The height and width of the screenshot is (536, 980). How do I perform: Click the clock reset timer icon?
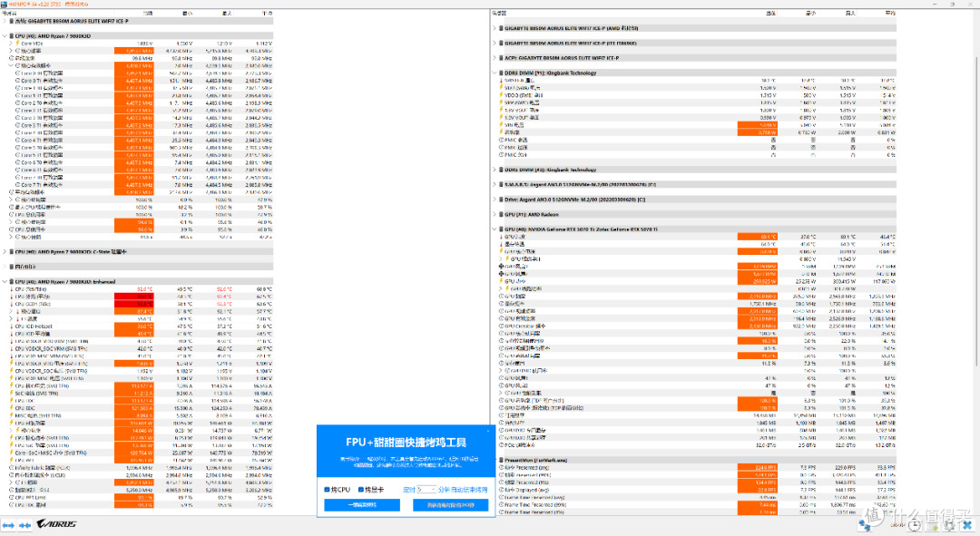point(915,525)
